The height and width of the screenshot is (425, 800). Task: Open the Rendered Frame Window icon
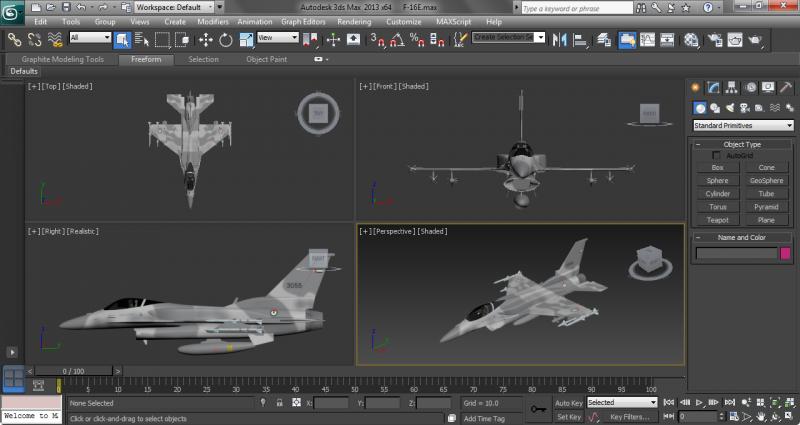click(735, 39)
